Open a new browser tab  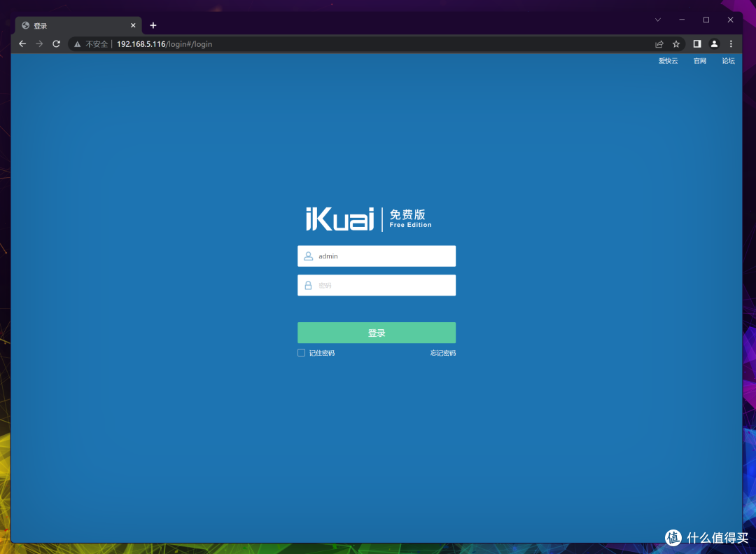click(x=153, y=26)
